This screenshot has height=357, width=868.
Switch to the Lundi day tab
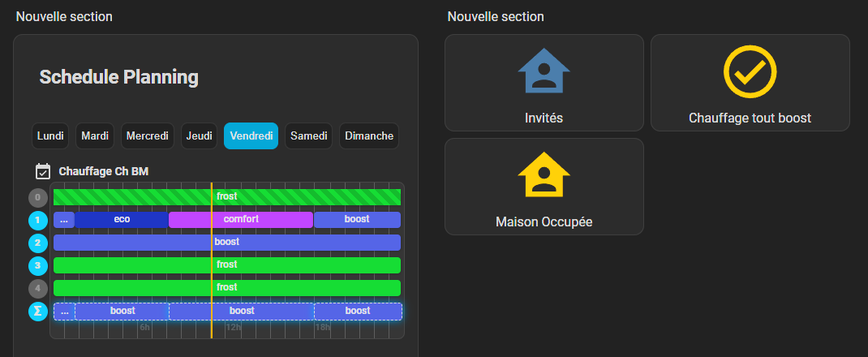[50, 135]
